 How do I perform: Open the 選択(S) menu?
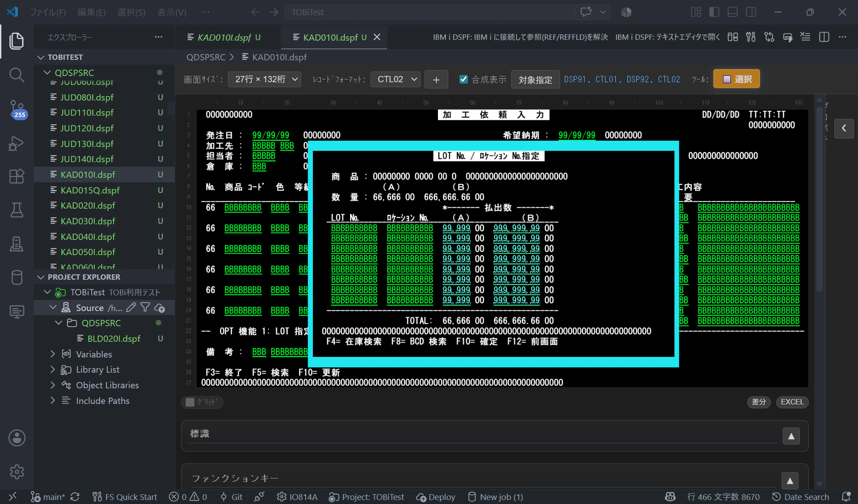click(131, 12)
